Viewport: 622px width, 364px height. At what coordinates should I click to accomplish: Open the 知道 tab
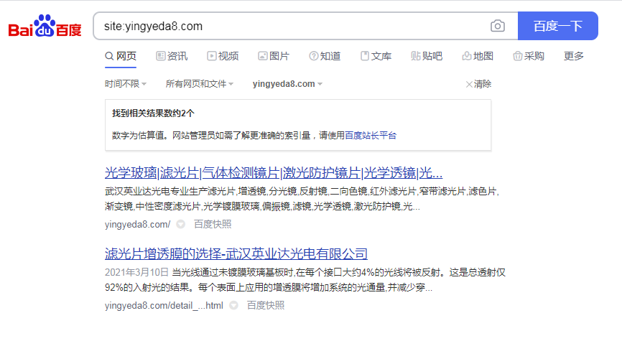coord(325,56)
